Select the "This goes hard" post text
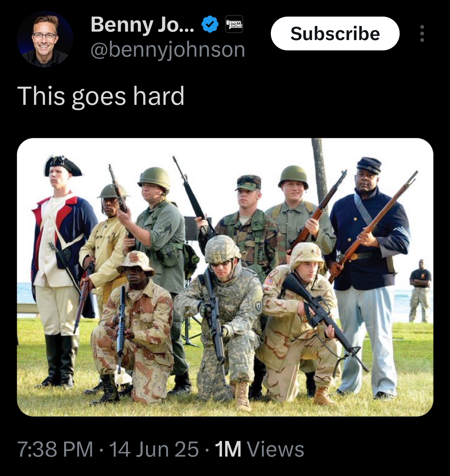The width and height of the screenshot is (450, 476). tap(101, 96)
